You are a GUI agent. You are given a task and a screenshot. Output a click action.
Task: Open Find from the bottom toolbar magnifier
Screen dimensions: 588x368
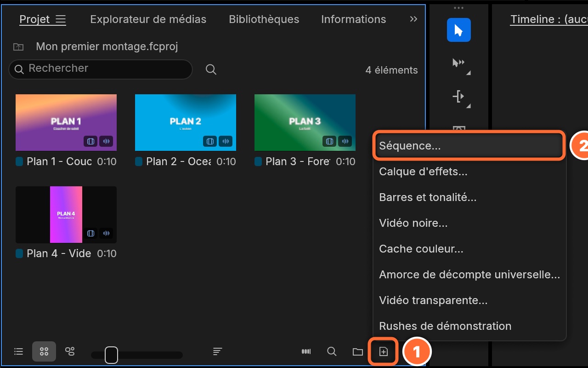[332, 352]
